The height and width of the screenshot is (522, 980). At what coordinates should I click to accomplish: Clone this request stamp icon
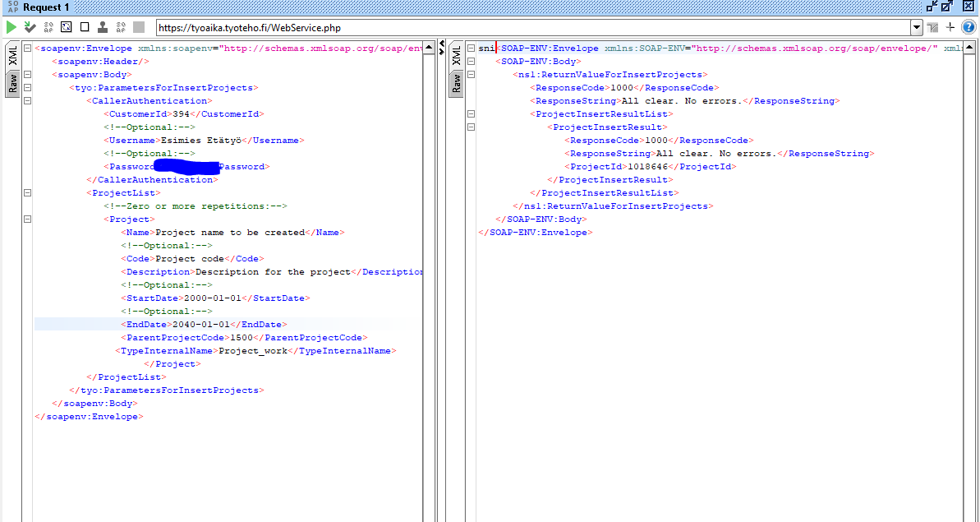(x=103, y=27)
